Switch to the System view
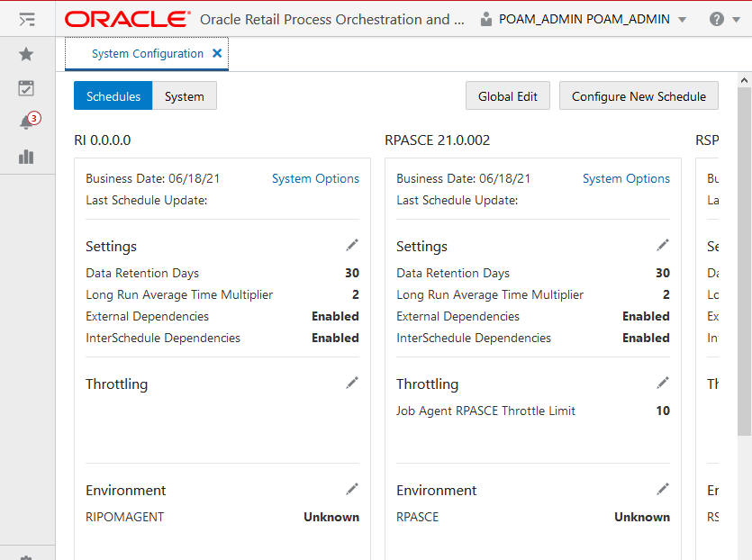Screen dimensions: 752x560 coord(185,96)
